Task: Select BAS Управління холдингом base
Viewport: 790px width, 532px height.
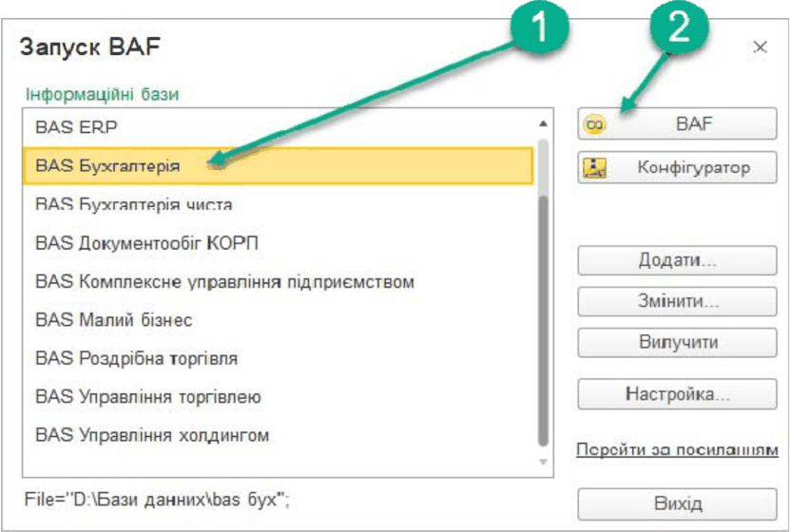Action: click(x=279, y=435)
